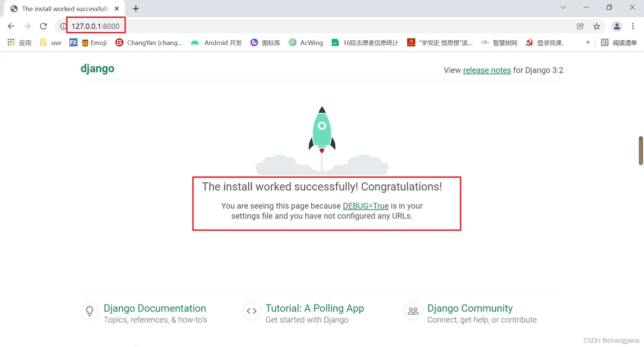Viewport: 644px width, 347px height.
Task: Click the 'Topics, references, & how-to's' text
Action: coord(155,320)
